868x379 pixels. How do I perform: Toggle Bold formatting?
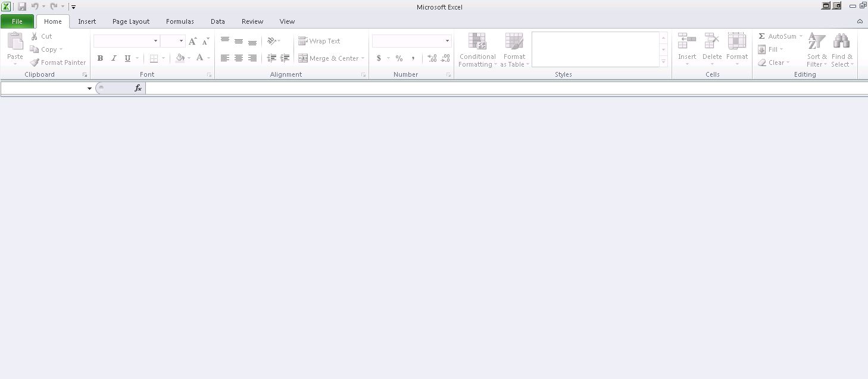[x=100, y=58]
